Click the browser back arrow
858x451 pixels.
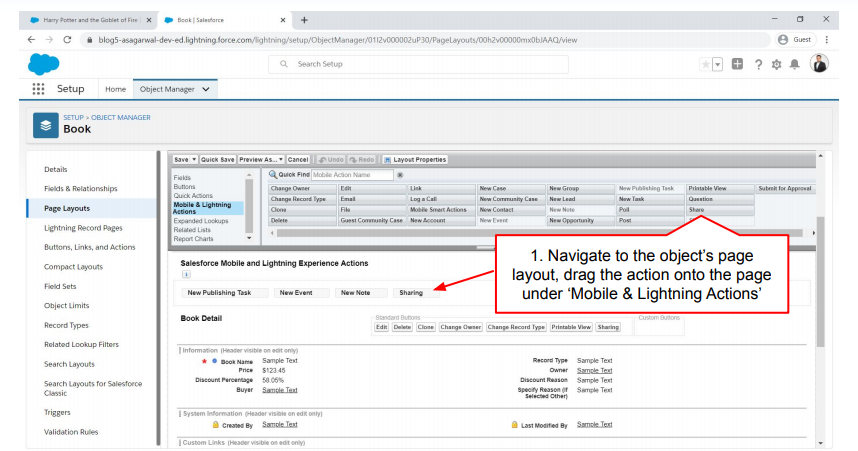31,39
